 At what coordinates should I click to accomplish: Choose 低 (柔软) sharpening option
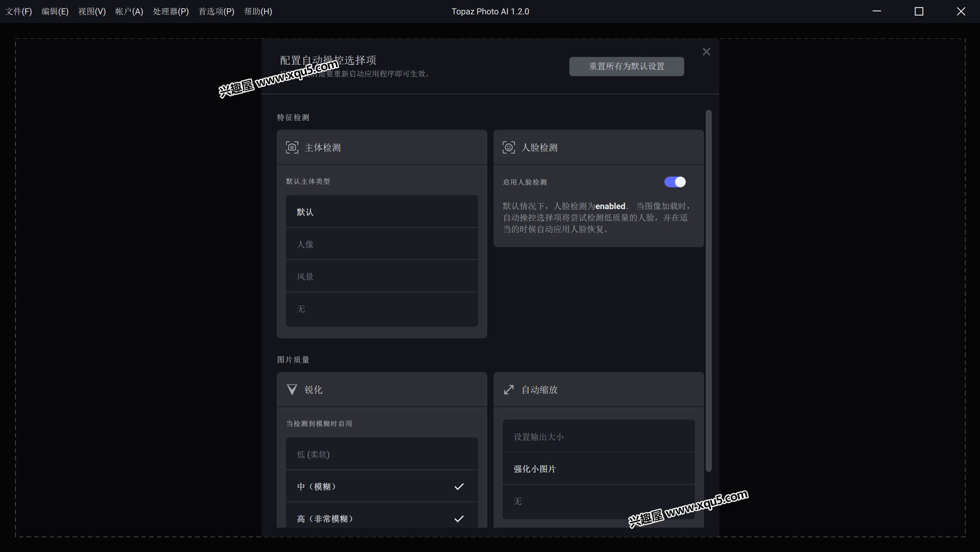coord(382,454)
